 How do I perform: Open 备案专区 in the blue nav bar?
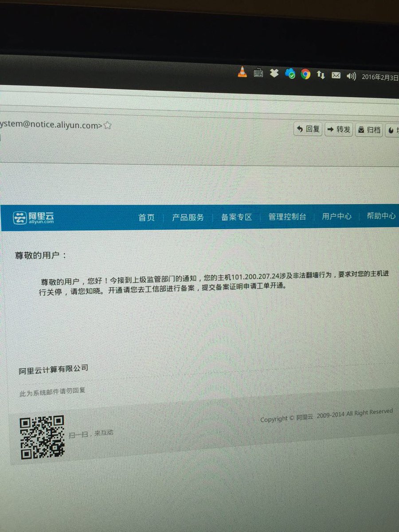[x=236, y=217]
